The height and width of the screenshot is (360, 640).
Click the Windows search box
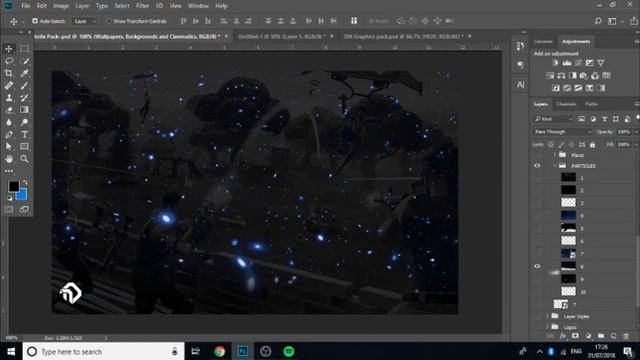tap(103, 351)
